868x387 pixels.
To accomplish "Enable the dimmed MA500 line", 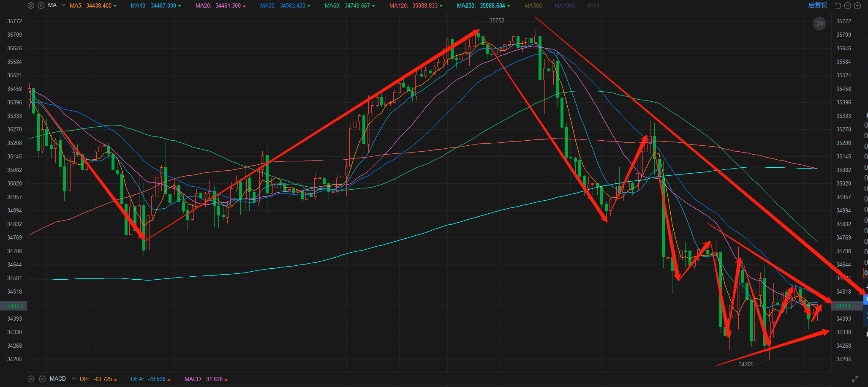I will point(534,5).
